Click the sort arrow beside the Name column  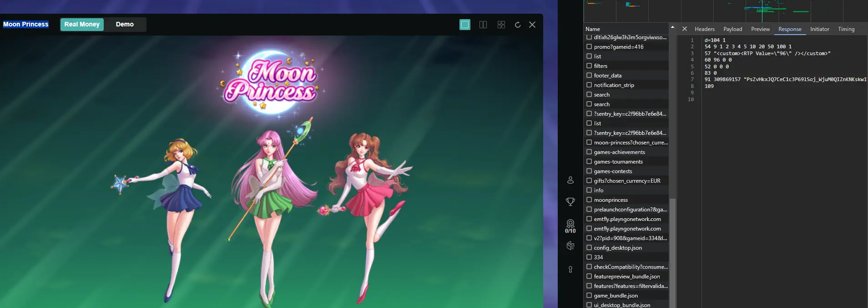point(672,28)
